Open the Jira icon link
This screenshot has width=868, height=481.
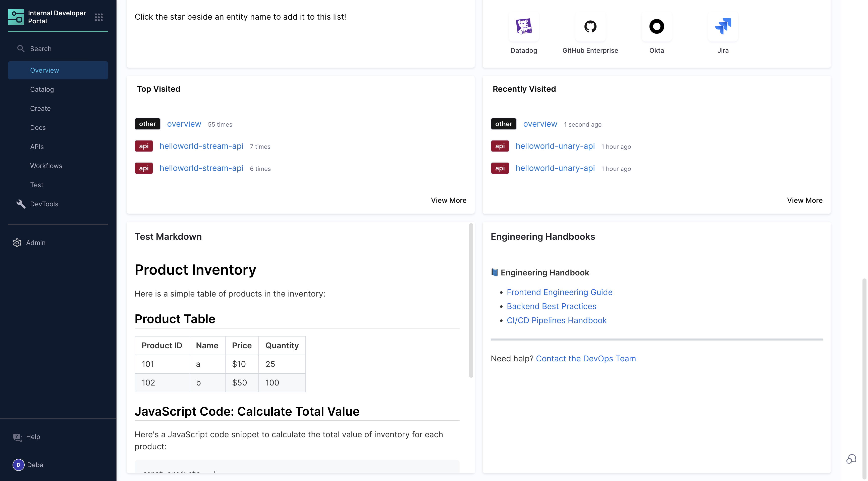723,26
